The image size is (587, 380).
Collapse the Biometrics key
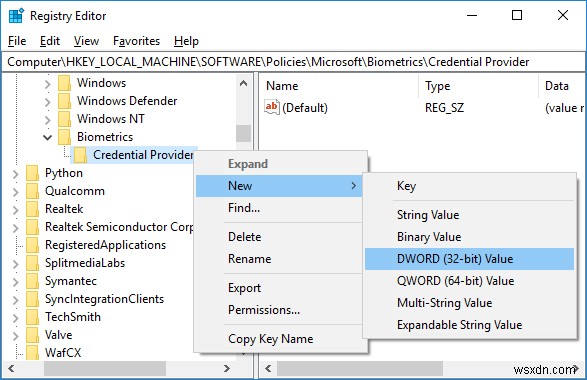pos(48,137)
